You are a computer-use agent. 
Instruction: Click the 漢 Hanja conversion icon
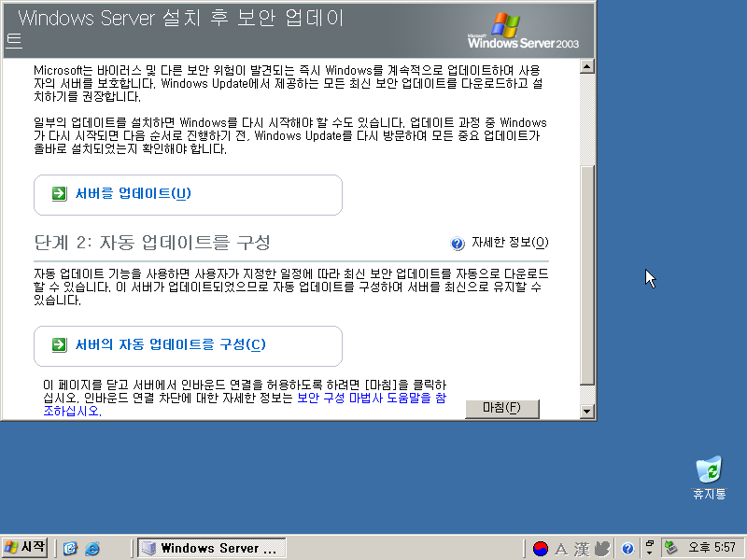(x=581, y=549)
